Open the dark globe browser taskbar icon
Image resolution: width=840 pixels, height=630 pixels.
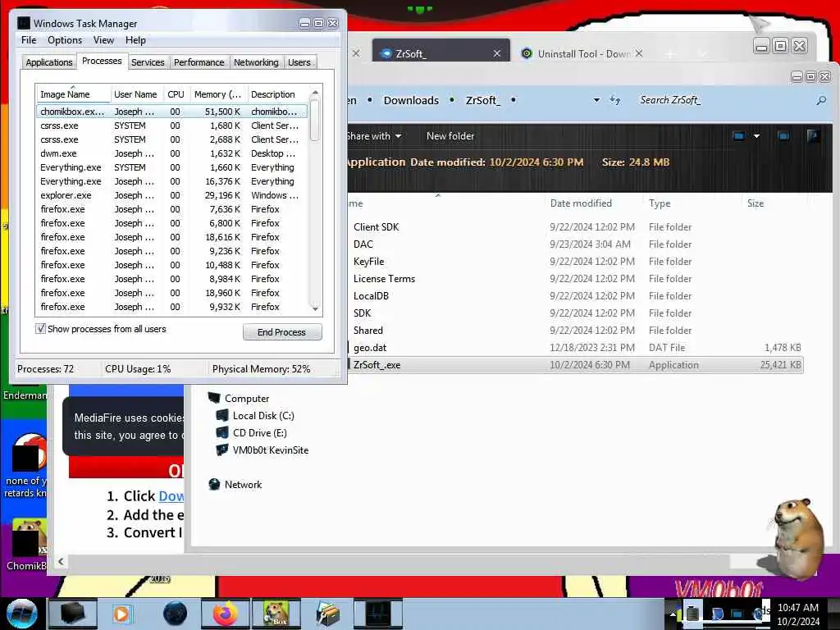coord(176,614)
